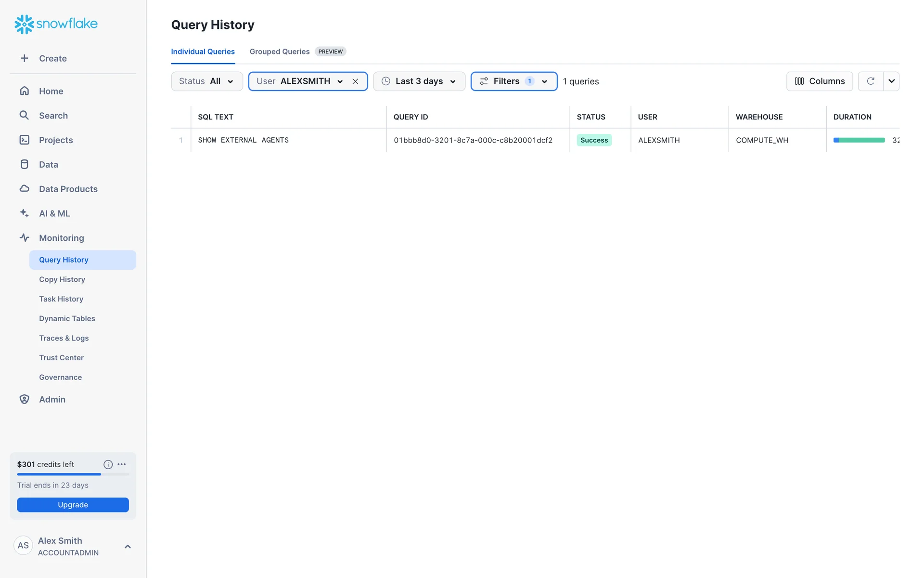Image resolution: width=924 pixels, height=578 pixels.
Task: Expand the refresh options arrow
Action: point(891,81)
